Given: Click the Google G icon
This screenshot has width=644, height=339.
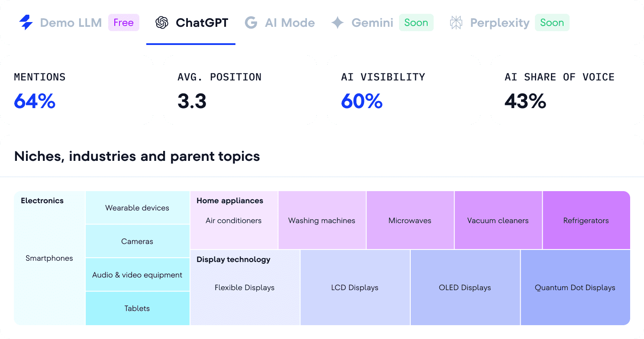Looking at the screenshot, I should coord(251,22).
